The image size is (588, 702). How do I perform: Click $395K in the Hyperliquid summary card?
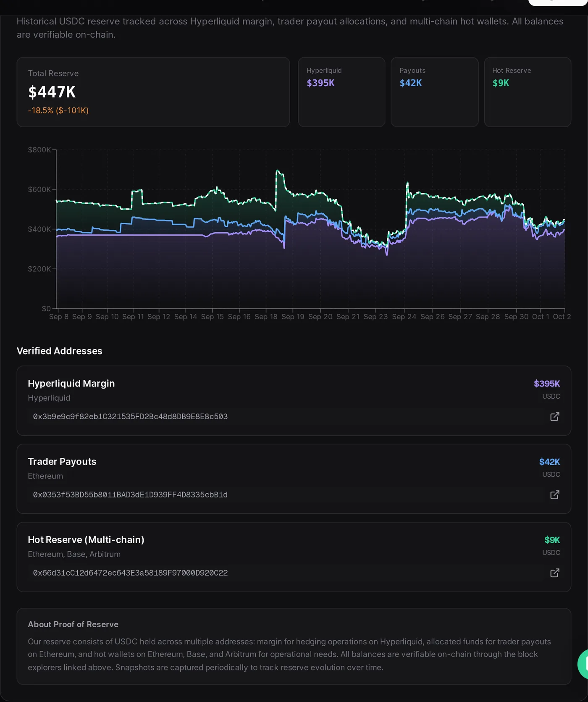coord(320,83)
